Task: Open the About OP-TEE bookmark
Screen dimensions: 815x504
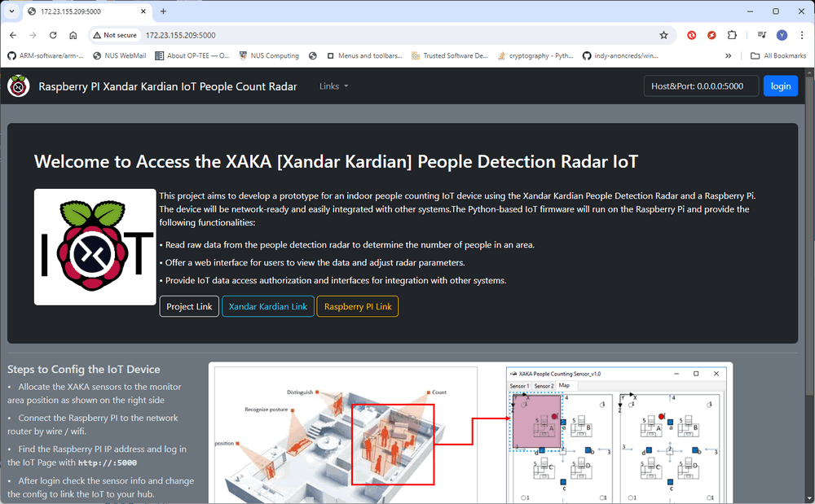Action: (x=192, y=55)
